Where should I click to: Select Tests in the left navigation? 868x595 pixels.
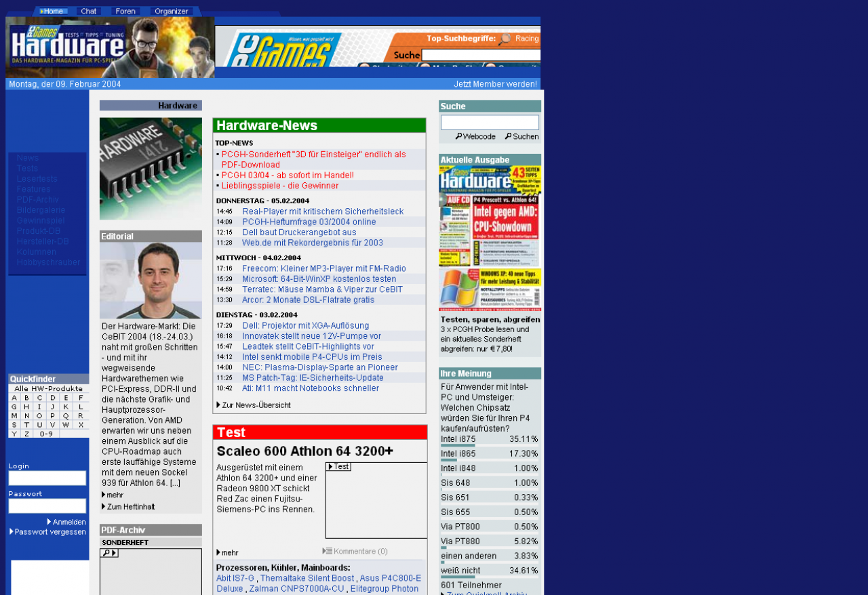coord(27,168)
